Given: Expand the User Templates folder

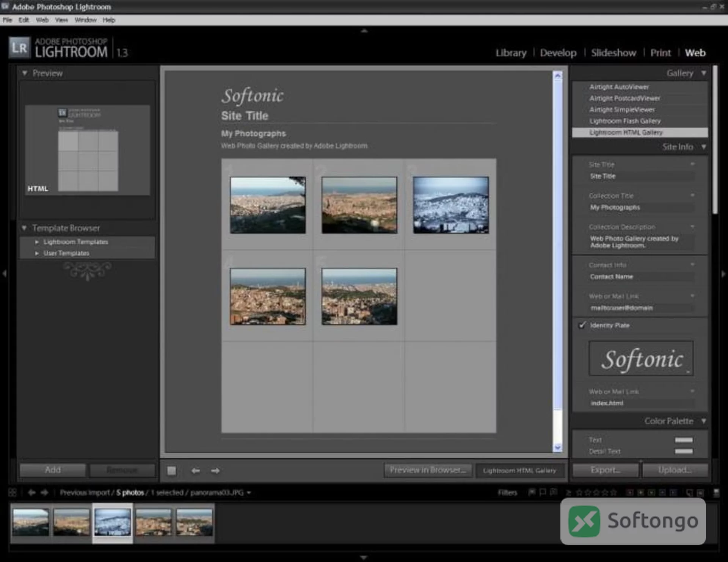Looking at the screenshot, I should 37,253.
